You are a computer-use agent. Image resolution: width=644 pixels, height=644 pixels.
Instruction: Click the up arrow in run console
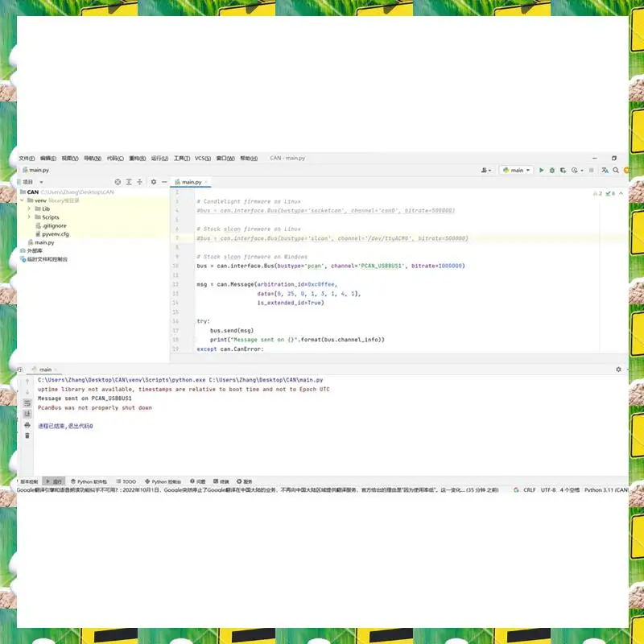[x=27, y=382]
